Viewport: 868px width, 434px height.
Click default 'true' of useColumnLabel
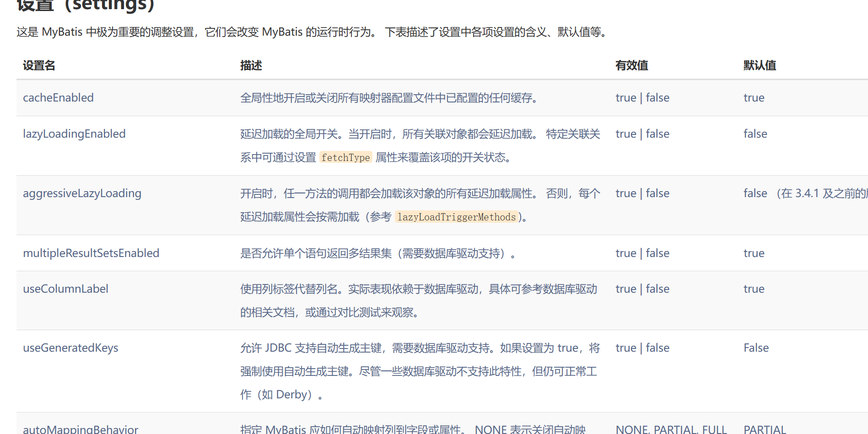pos(754,289)
